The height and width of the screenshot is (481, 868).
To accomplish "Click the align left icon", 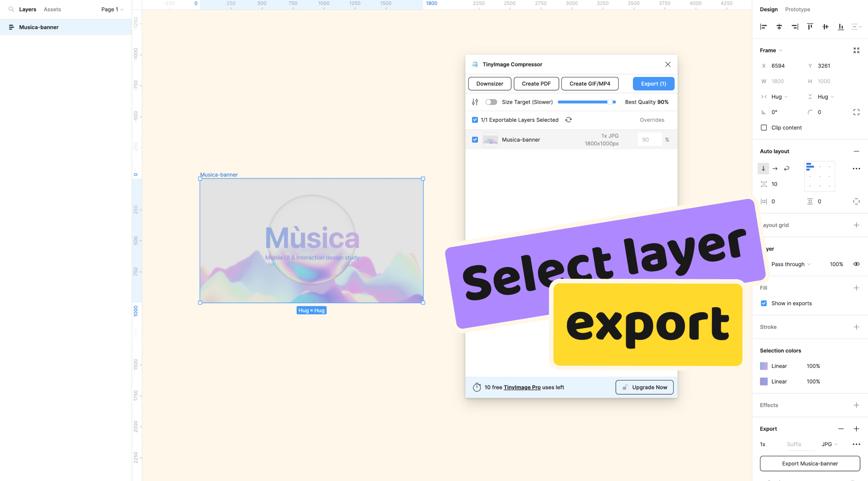I will pyautogui.click(x=764, y=27).
